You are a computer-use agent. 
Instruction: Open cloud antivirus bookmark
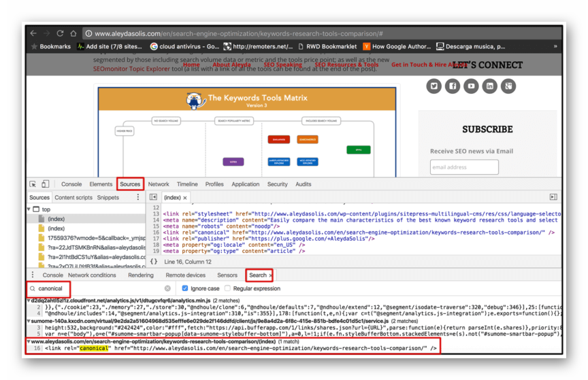coord(184,46)
